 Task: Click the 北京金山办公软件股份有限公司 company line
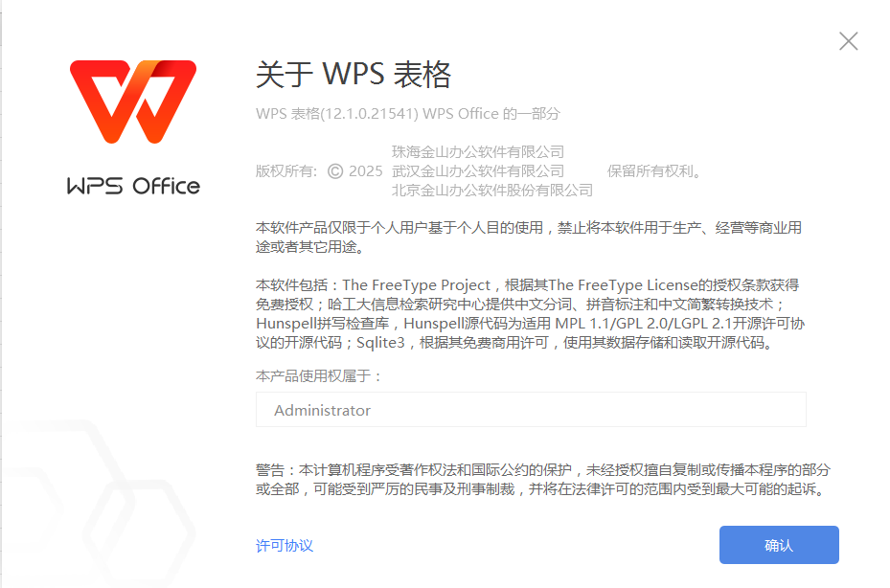pyautogui.click(x=492, y=191)
